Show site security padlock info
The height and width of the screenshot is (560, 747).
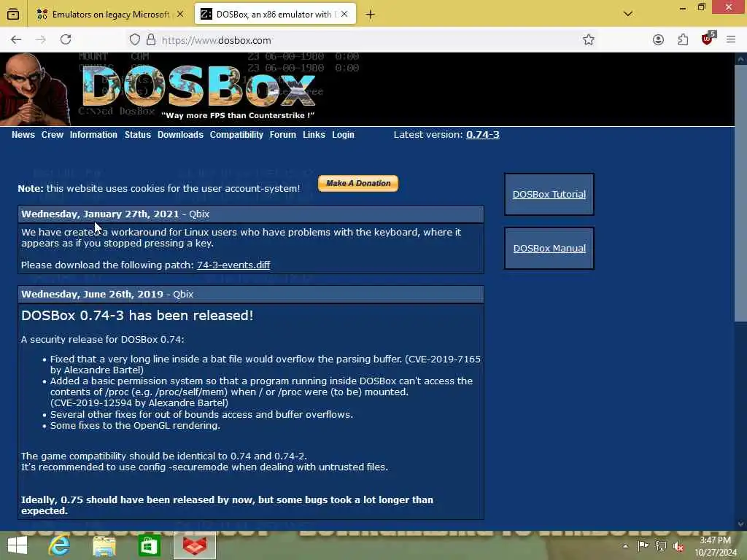151,39
